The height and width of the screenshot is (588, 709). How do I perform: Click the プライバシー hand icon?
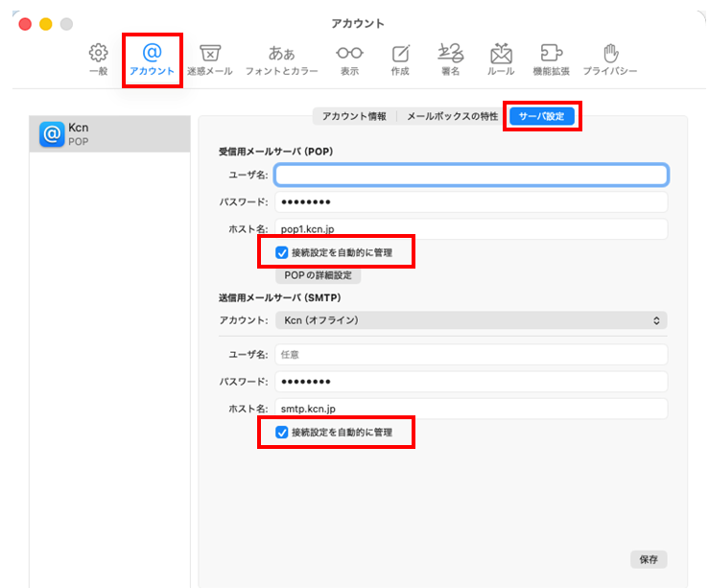[x=610, y=59]
